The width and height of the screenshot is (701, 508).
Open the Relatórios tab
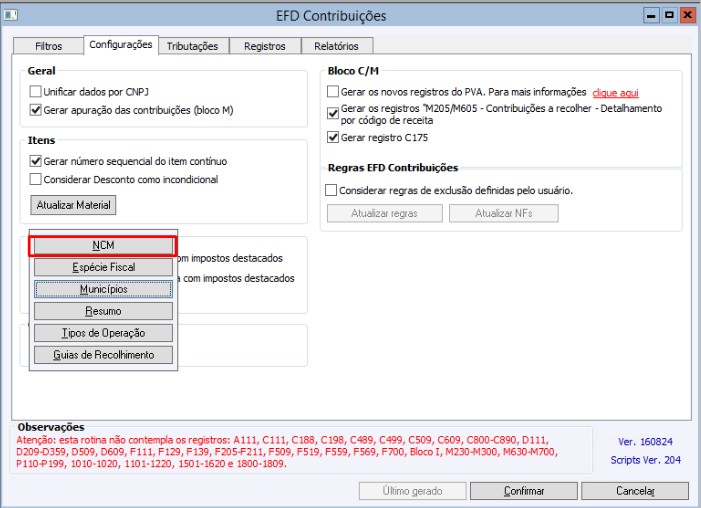(x=337, y=46)
